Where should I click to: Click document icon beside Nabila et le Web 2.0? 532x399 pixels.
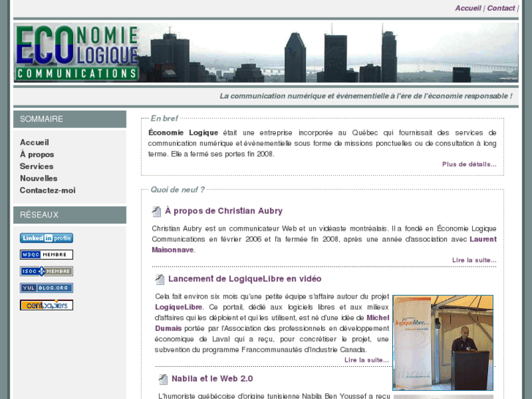163,379
